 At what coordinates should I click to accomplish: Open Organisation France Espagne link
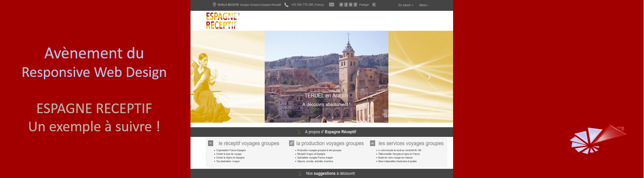tap(231, 150)
